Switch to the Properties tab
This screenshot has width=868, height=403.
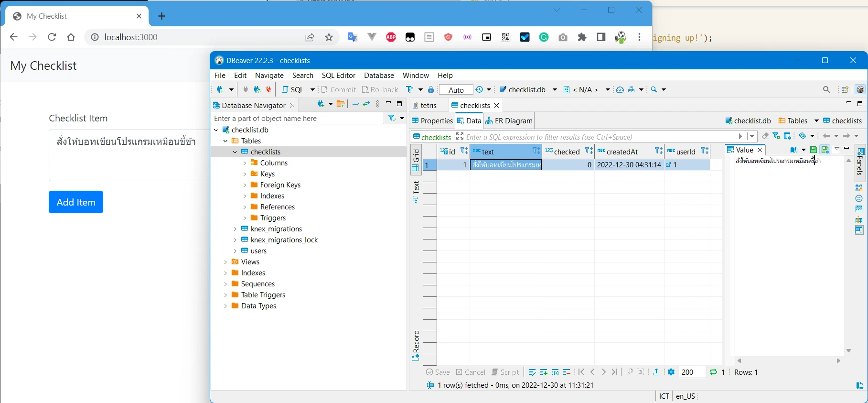coord(432,120)
